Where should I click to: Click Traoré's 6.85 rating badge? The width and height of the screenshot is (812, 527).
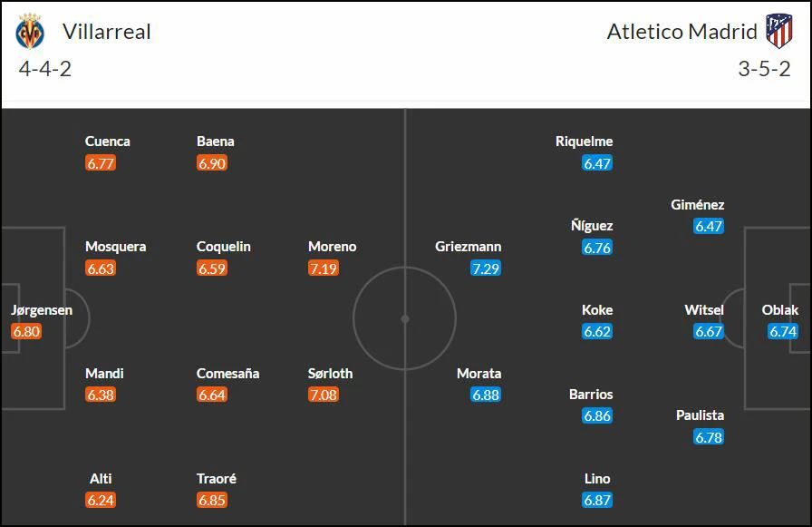click(212, 500)
